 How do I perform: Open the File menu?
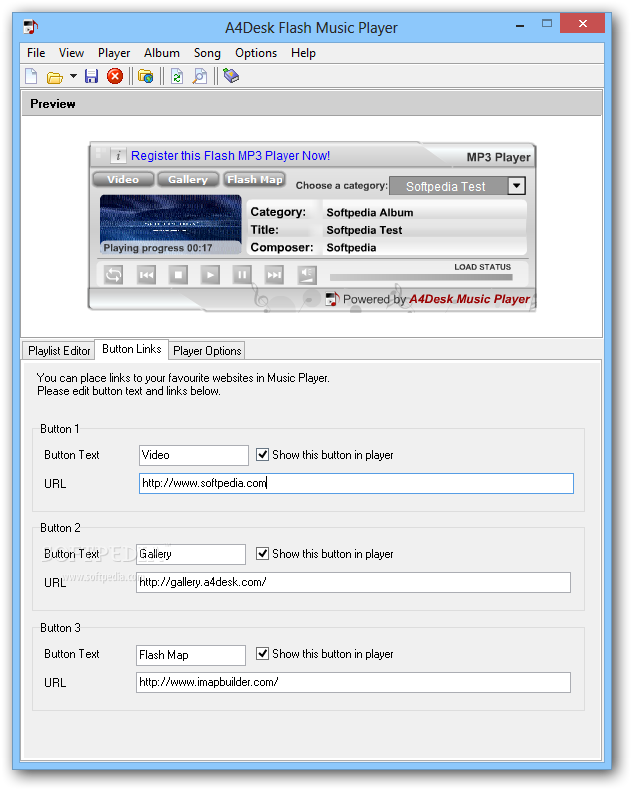[36, 53]
